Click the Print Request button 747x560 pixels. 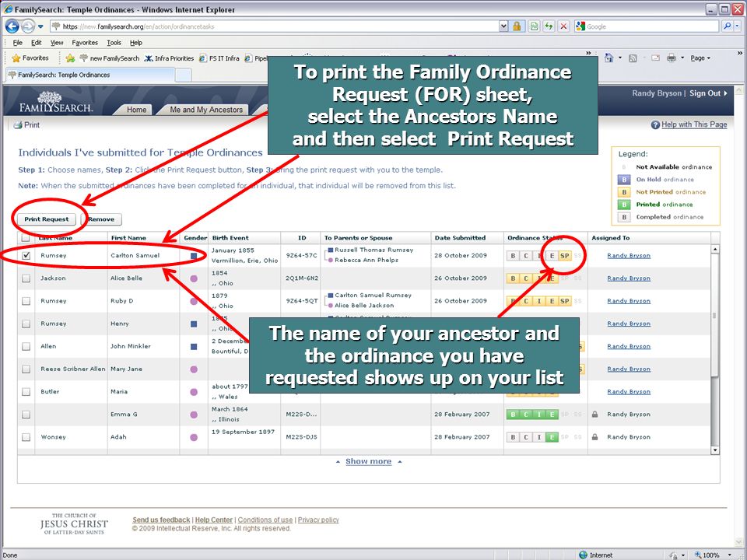[47, 219]
